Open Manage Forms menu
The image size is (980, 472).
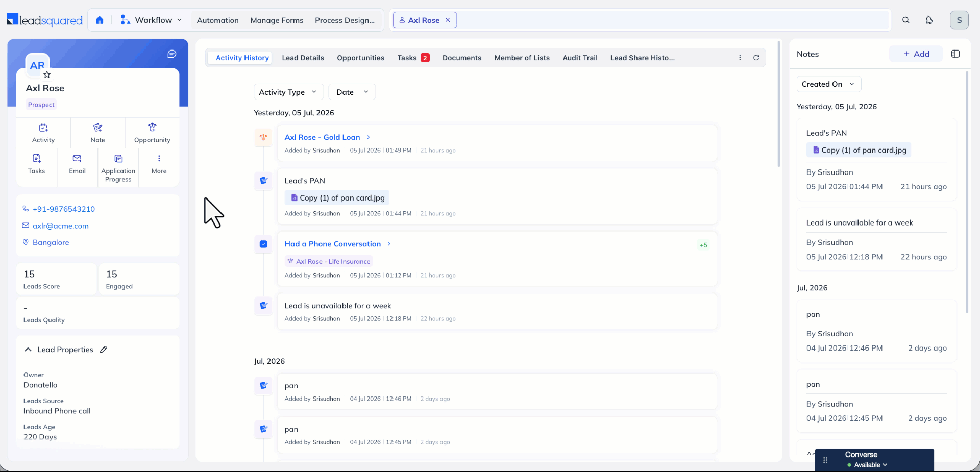tap(277, 20)
